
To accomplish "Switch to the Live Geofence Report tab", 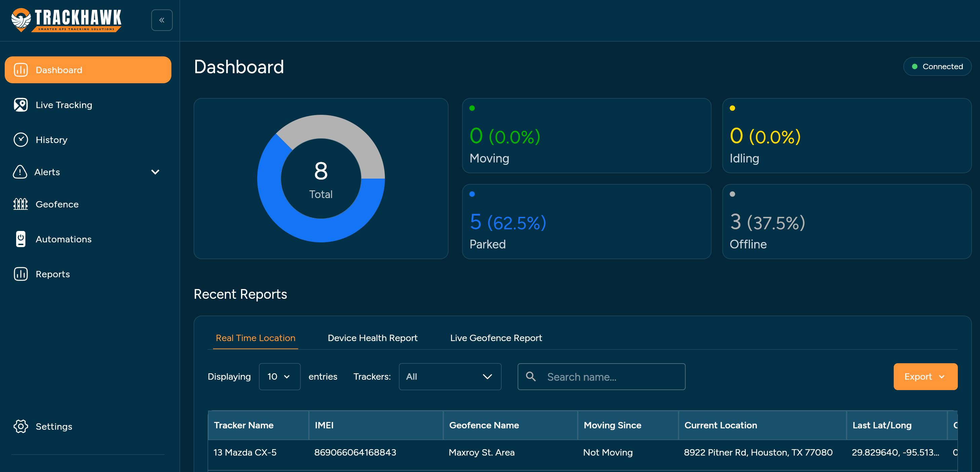I will (x=496, y=338).
